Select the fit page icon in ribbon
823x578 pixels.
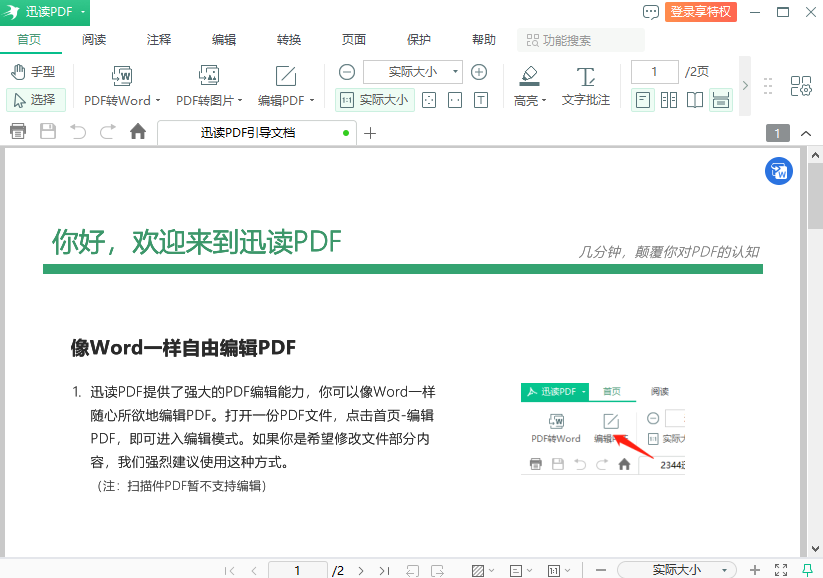pos(429,100)
